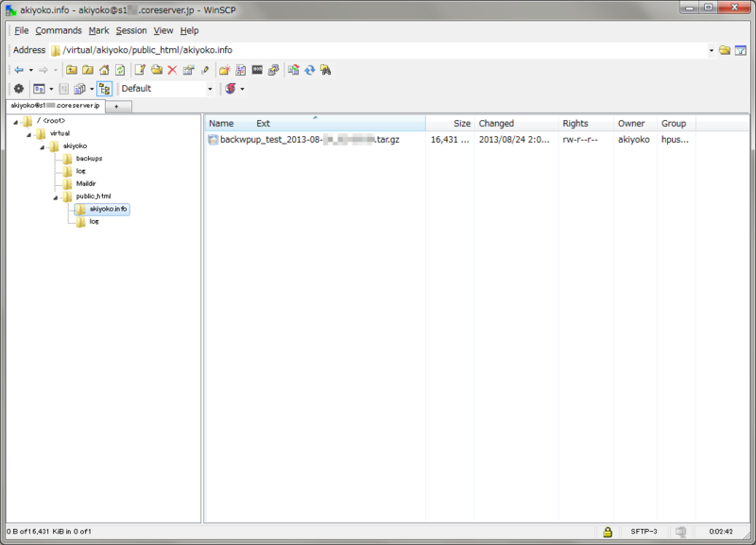Click the lock icon in status bar
Image resolution: width=756 pixels, height=545 pixels.
[x=608, y=532]
